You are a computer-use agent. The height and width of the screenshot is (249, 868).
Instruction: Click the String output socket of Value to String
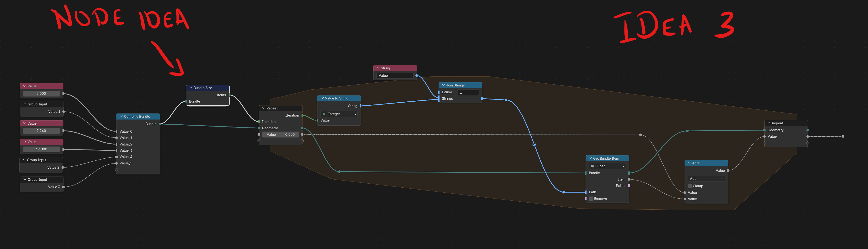click(361, 106)
